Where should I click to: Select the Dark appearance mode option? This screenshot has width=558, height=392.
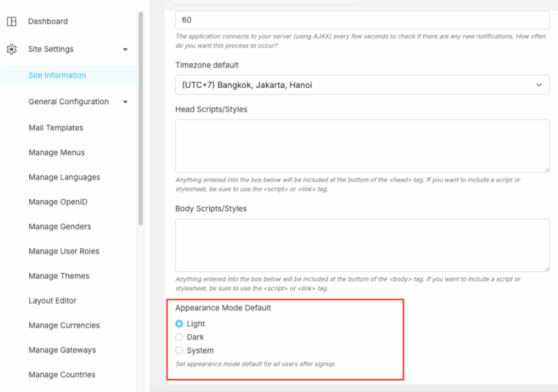pos(179,337)
